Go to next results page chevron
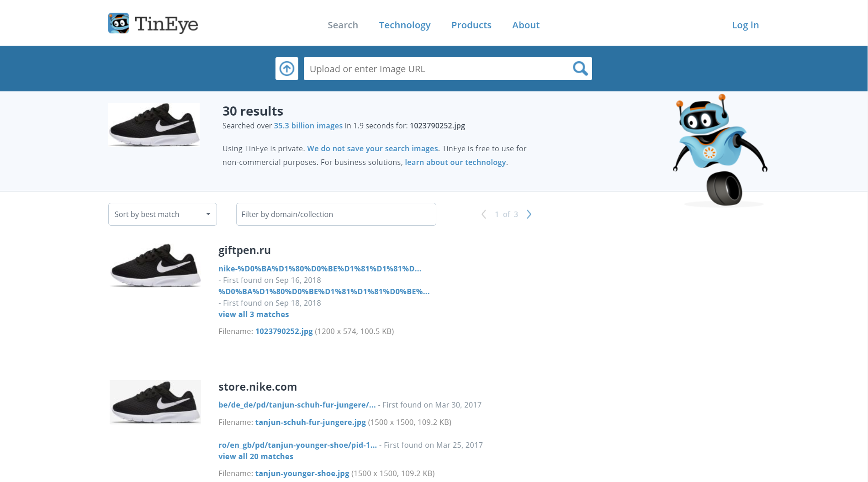This screenshot has height=482, width=868. (x=529, y=214)
